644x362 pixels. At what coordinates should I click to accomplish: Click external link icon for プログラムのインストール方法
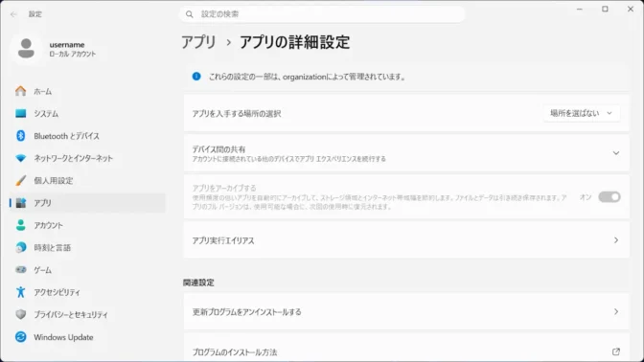(615, 351)
